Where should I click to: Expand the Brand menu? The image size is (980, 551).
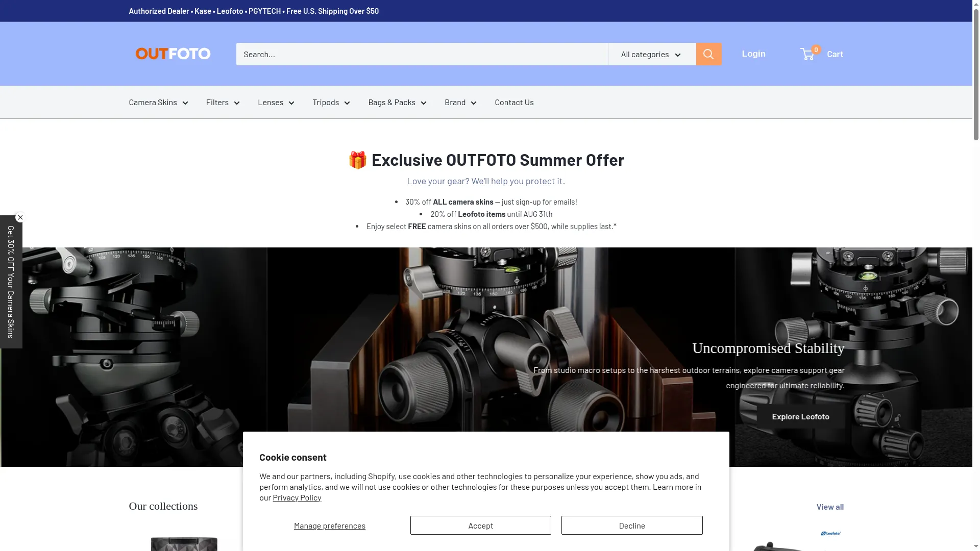(460, 102)
